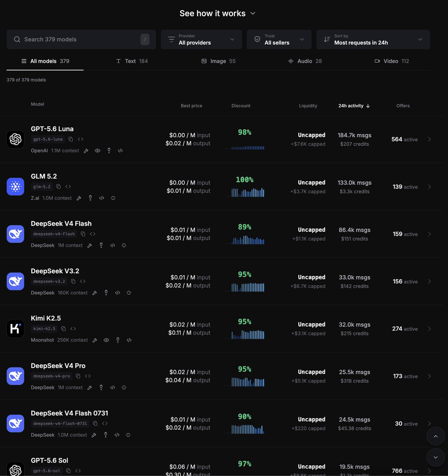Click the DeepSeek logo for DeepSeek V4 Flash
448x476 pixels.
click(15, 234)
